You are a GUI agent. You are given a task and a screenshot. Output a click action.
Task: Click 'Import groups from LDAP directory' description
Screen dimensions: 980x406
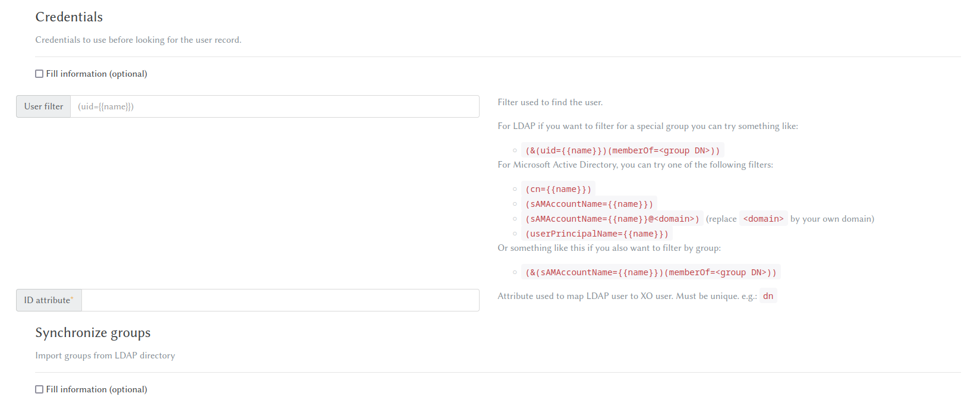point(105,355)
